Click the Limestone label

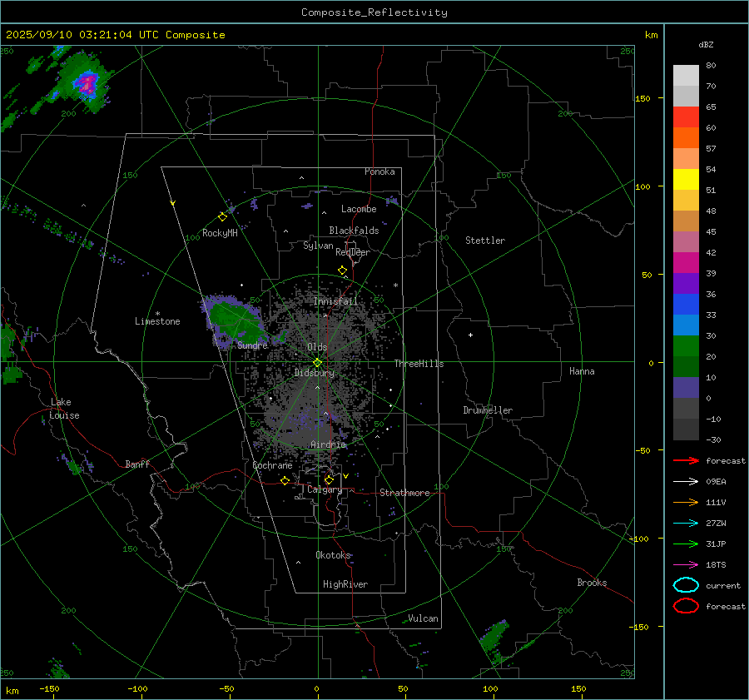157,321
